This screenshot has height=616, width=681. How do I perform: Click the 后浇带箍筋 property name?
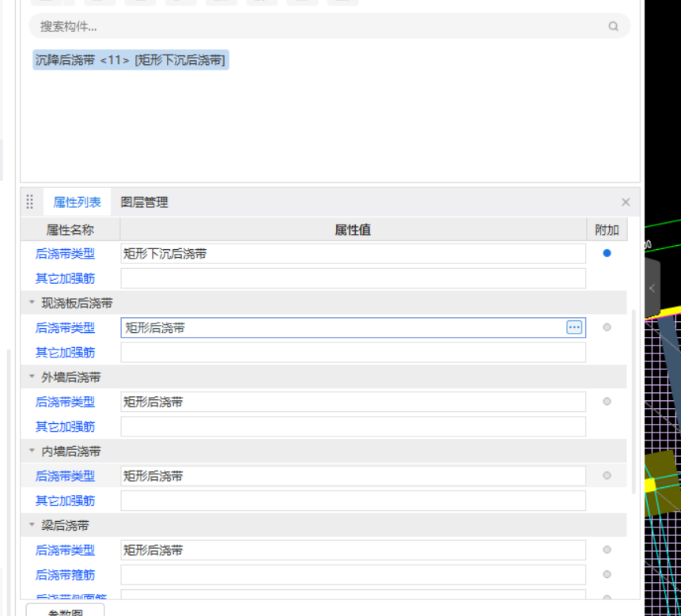click(x=65, y=575)
